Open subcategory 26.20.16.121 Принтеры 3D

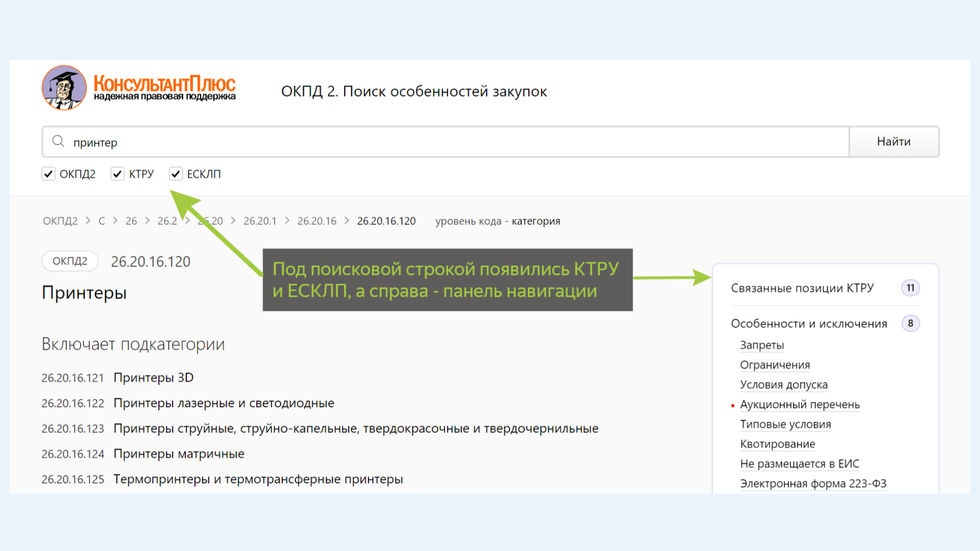[x=153, y=378]
